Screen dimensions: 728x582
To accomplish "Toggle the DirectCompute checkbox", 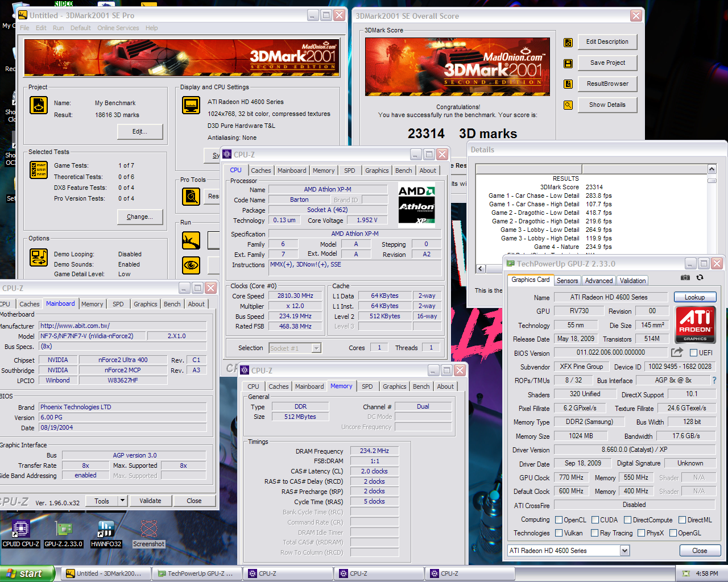I will pos(627,520).
